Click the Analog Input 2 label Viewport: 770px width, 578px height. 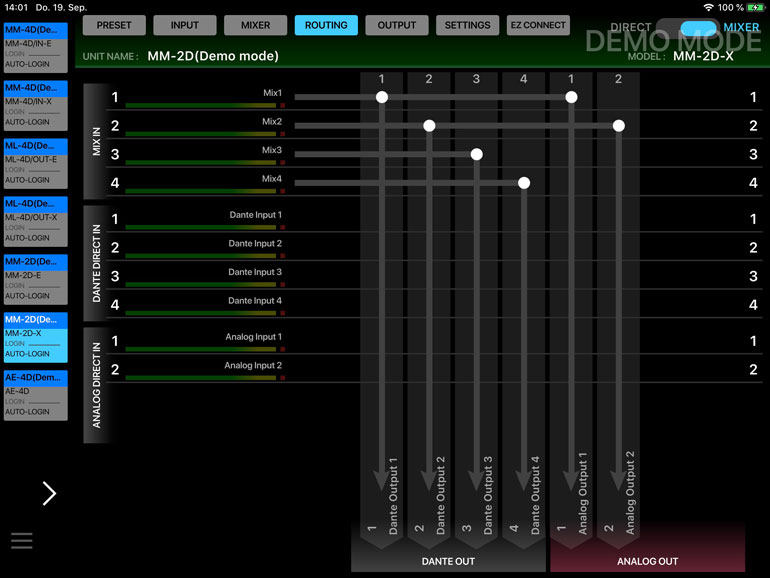tap(253, 365)
